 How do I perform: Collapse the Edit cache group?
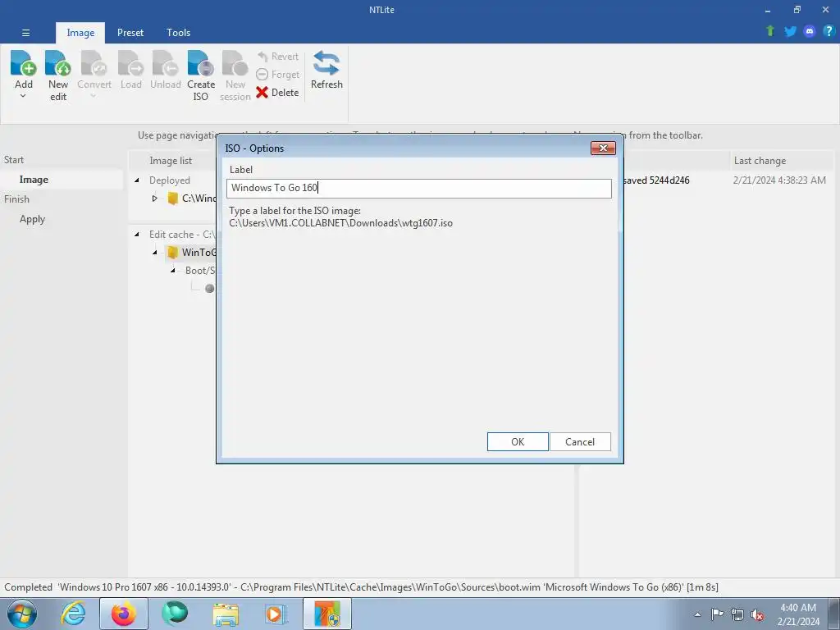[x=137, y=235]
